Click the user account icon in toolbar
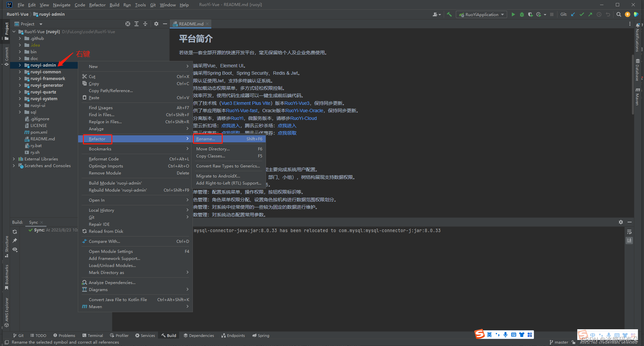The height and width of the screenshot is (346, 644). click(436, 14)
